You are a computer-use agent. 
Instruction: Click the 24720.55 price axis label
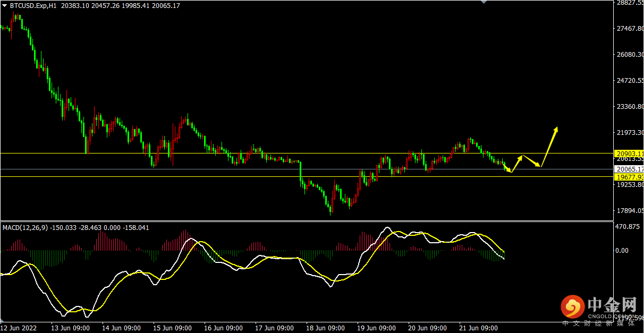click(630, 81)
